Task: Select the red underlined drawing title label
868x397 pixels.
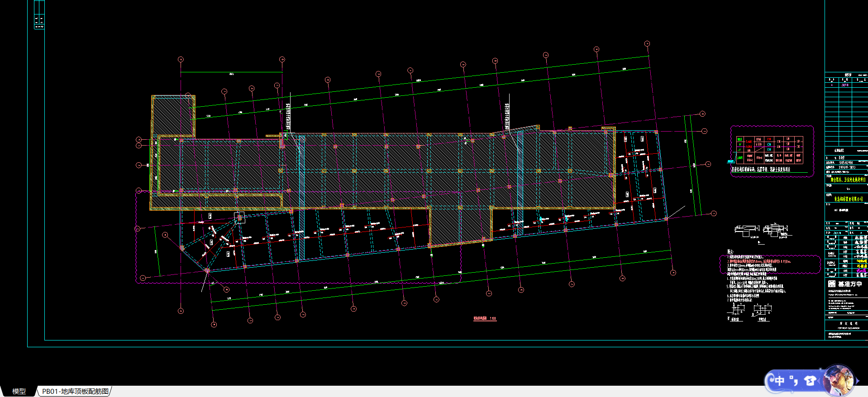Action: point(485,318)
